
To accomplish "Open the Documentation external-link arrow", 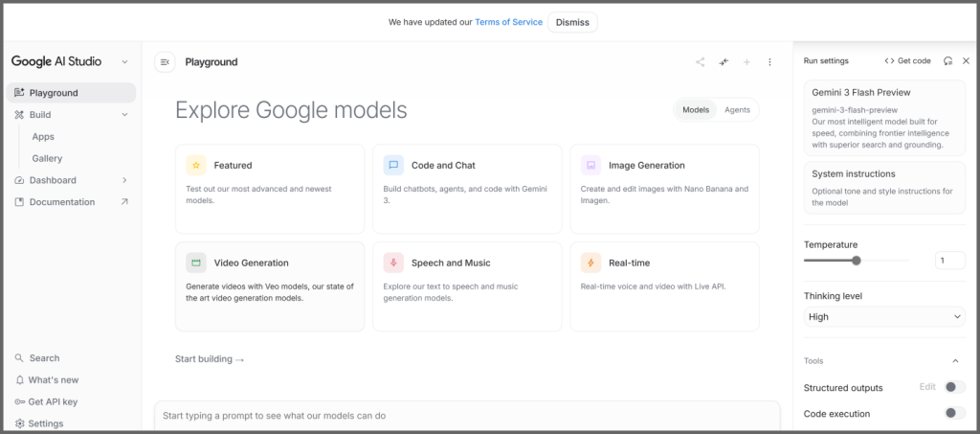I will [x=124, y=201].
